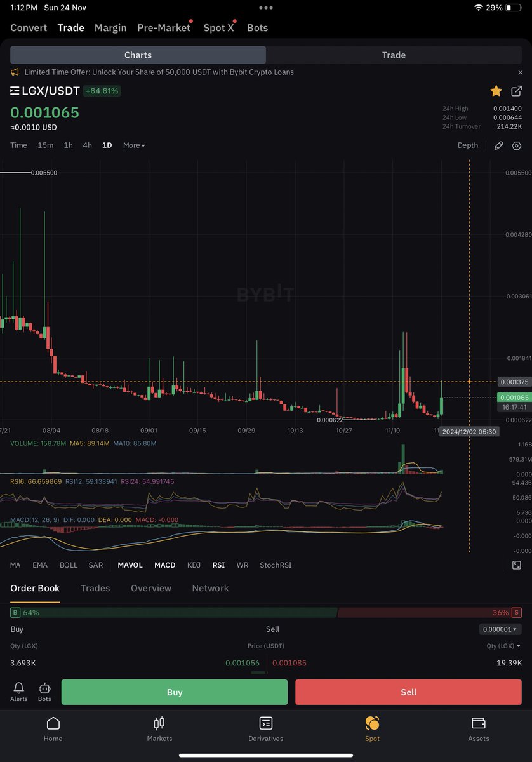Open the More timeframes dropdown
The width and height of the screenshot is (532, 762).
134,145
